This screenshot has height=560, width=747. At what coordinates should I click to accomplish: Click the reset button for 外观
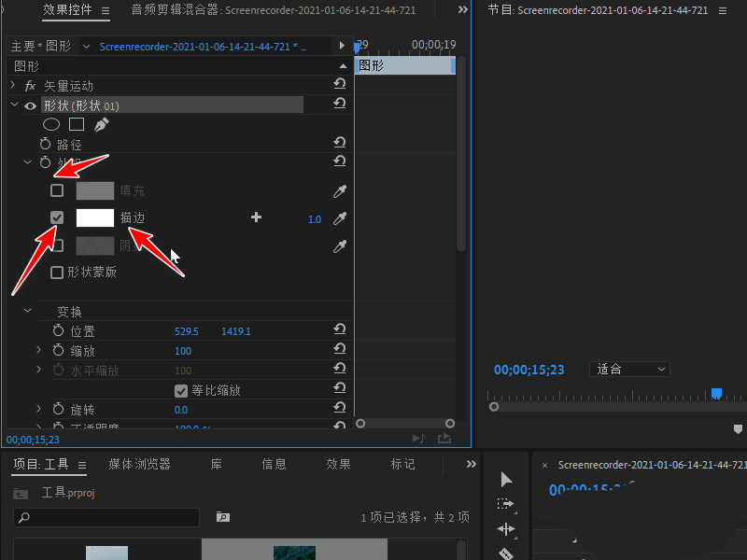[340, 161]
